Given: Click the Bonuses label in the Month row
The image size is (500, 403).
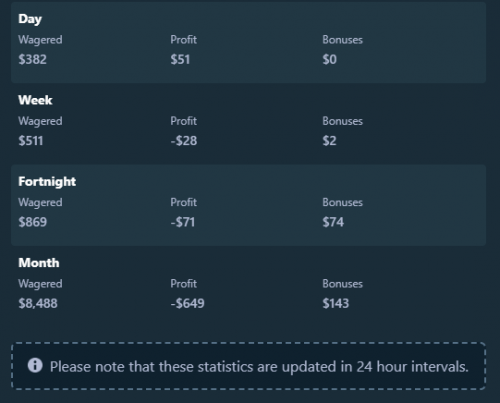Looking at the screenshot, I should tap(342, 284).
